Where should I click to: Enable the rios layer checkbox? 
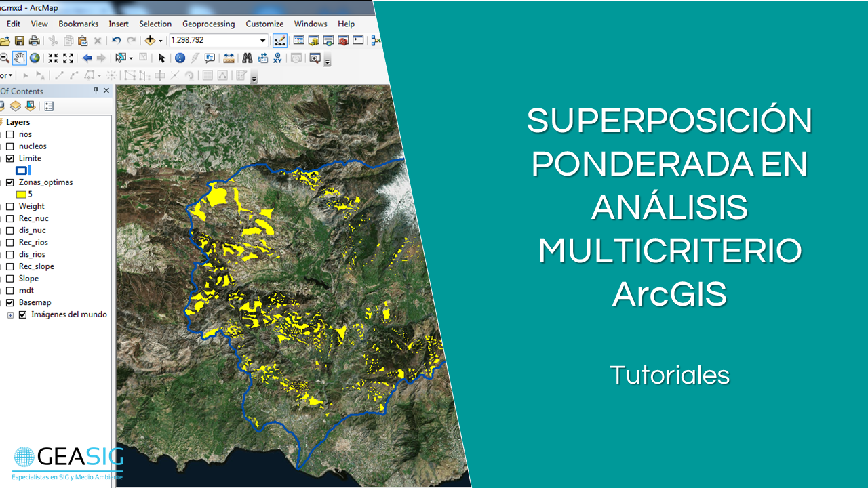(x=9, y=134)
